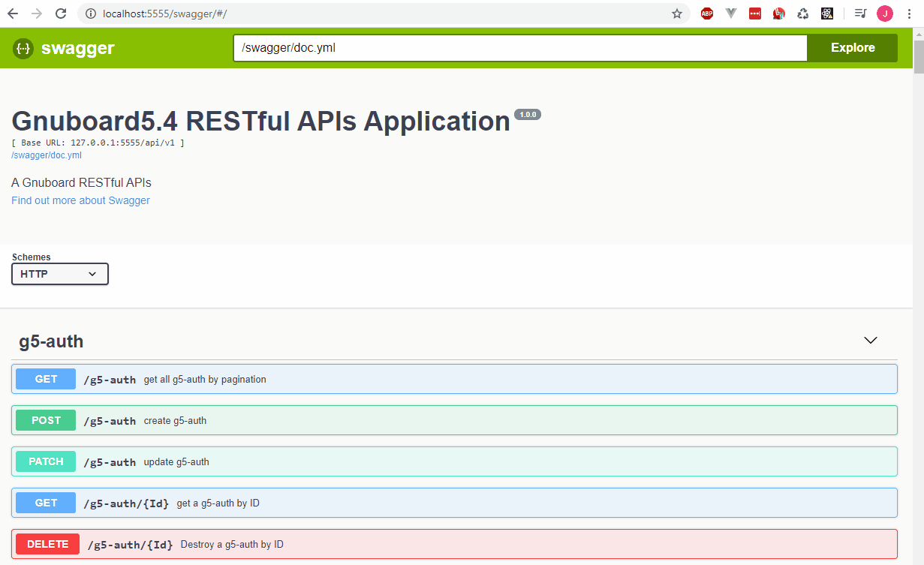This screenshot has height=565, width=924.
Task: Click the 1.0.0 version badge
Action: (x=528, y=115)
